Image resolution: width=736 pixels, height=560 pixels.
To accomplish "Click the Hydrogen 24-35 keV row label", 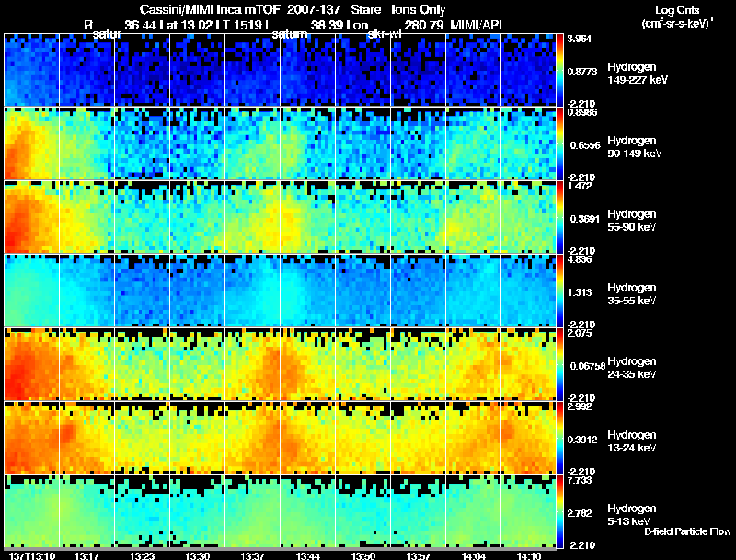I will click(x=632, y=368).
